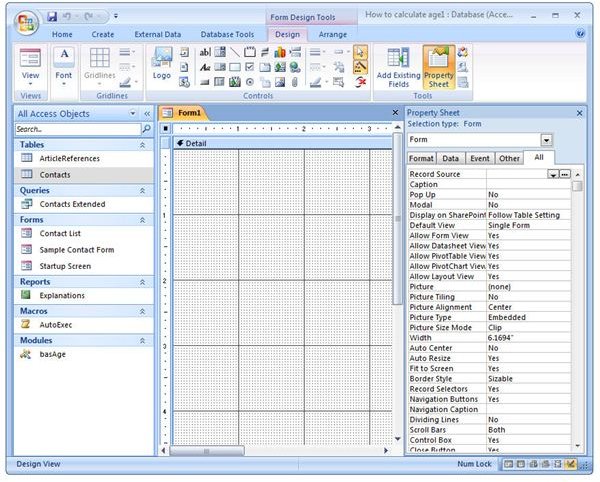Click Insert ActiveX Control icon
This screenshot has height=482, width=600.
[359, 82]
